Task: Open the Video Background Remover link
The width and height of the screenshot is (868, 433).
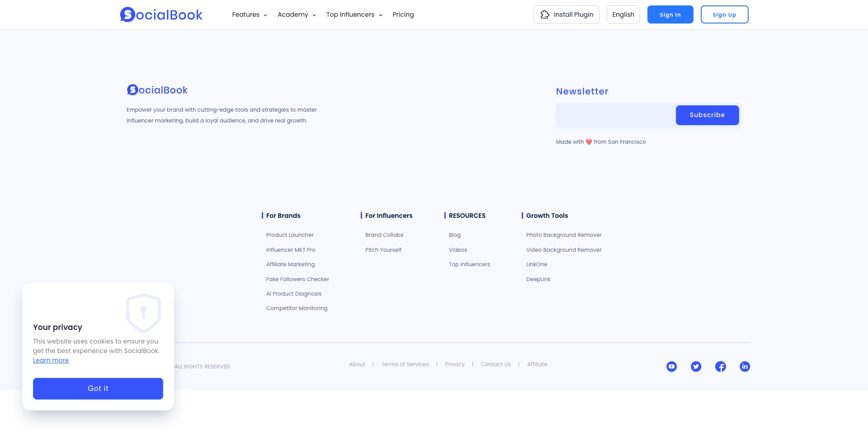Action: coord(564,250)
